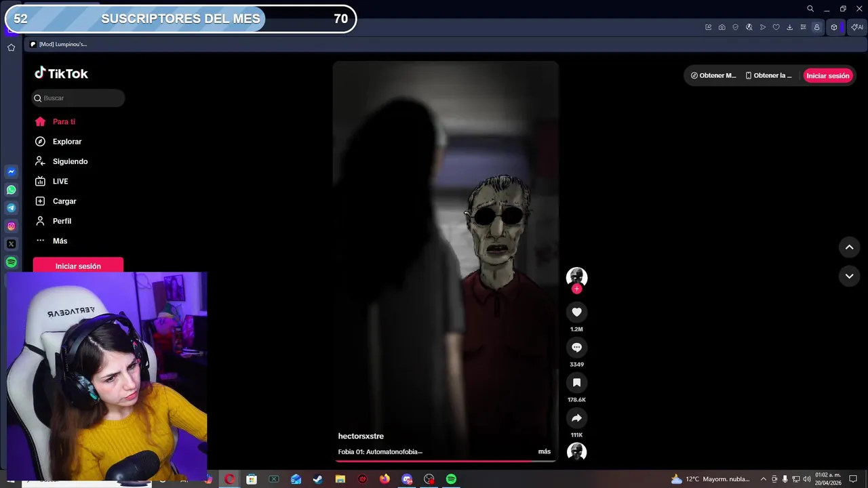Open File Explorer from the taskbar
Image resolution: width=868 pixels, height=488 pixels.
pos(340,479)
